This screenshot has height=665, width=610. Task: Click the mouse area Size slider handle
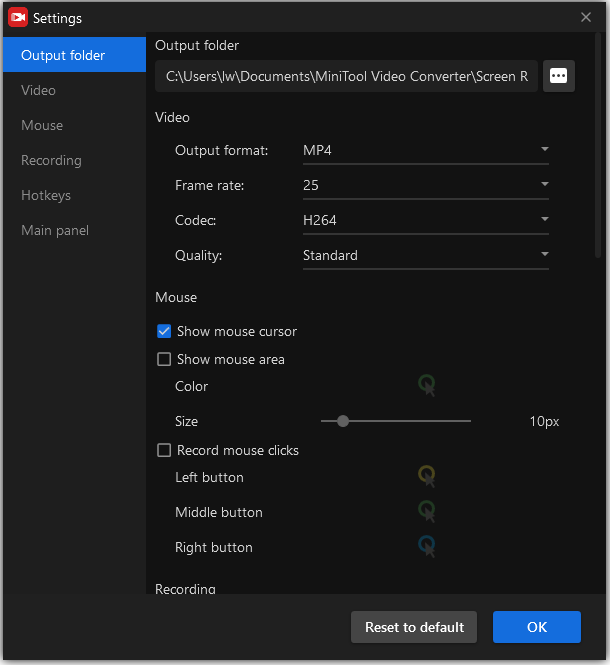pos(343,421)
